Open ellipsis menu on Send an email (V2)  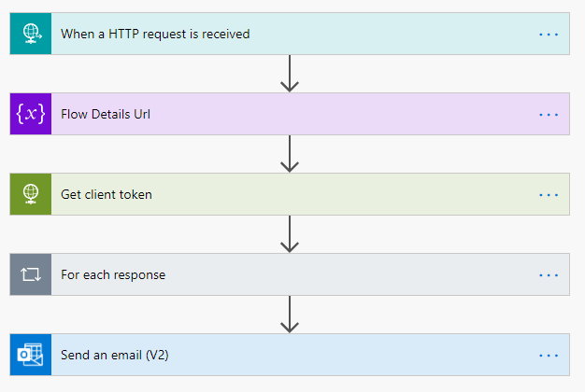(x=549, y=356)
